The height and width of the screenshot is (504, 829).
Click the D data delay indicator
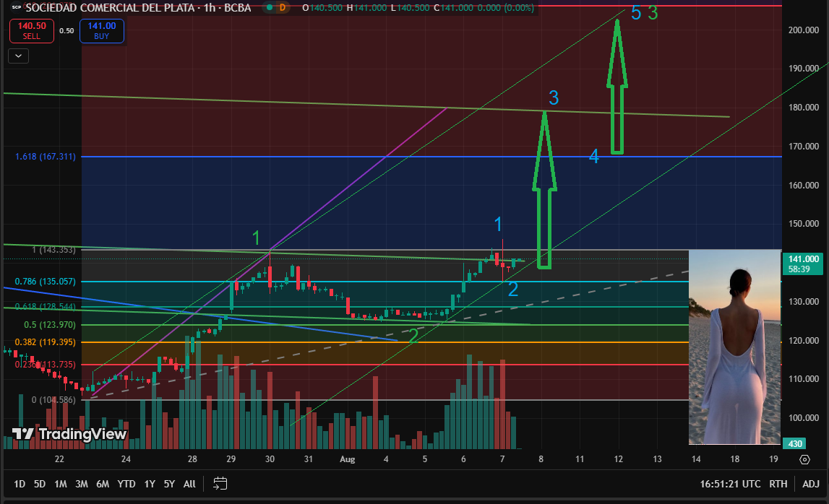[283, 8]
